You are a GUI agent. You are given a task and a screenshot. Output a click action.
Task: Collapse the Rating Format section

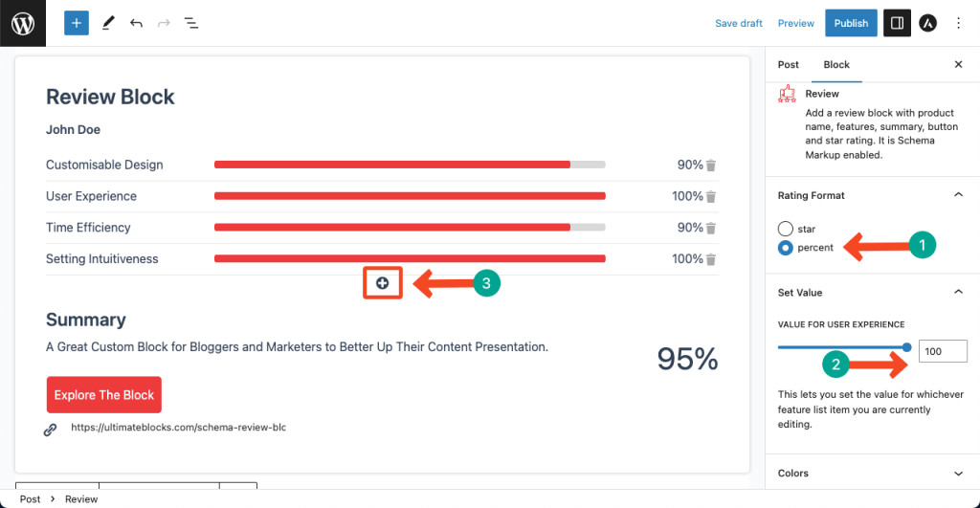pos(958,195)
